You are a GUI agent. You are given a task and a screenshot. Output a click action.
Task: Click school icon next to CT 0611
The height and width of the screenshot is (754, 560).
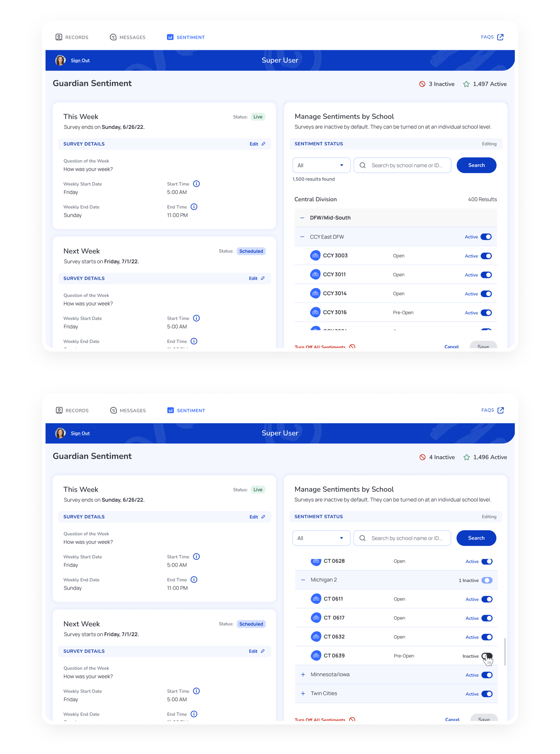316,599
